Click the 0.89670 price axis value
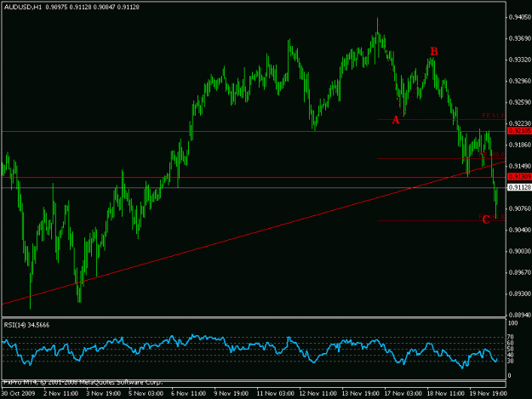This screenshot has height=399, width=532. [x=520, y=272]
